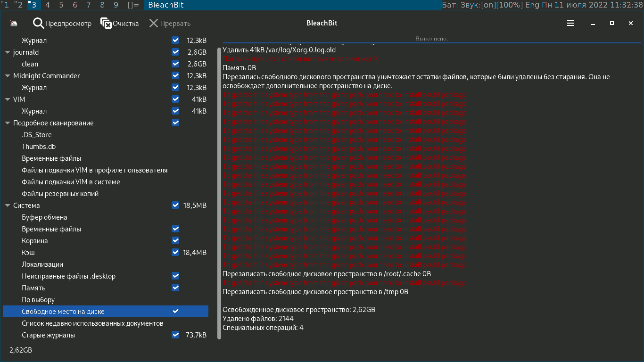The width and height of the screenshot is (644, 362).
Task: Select Файлы подкачки VIM в системе
Action: point(71,182)
